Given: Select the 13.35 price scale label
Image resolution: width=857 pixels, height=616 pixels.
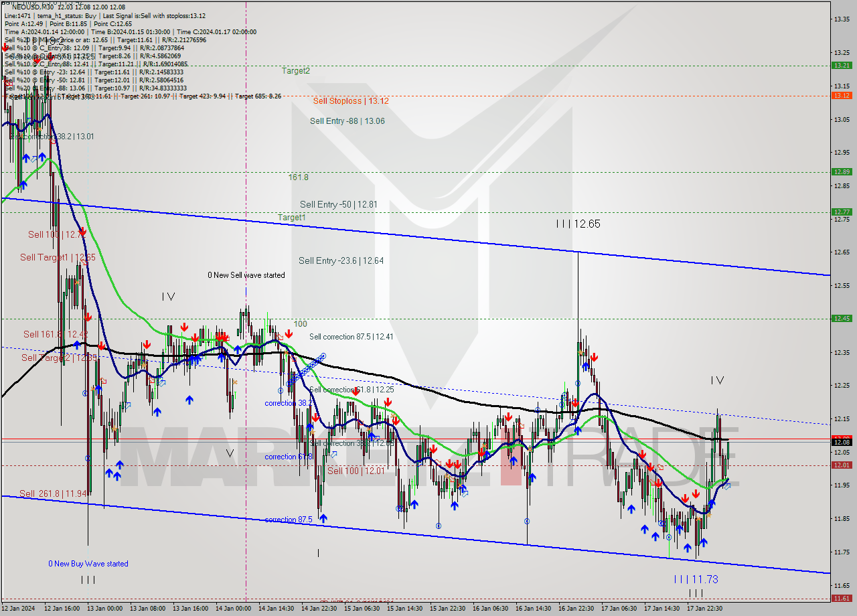Looking at the screenshot, I should pos(842,19).
